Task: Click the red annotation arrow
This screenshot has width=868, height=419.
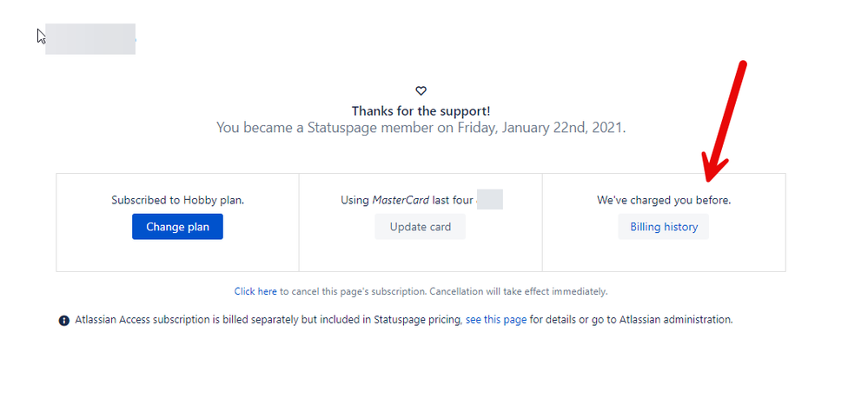Action: click(724, 122)
